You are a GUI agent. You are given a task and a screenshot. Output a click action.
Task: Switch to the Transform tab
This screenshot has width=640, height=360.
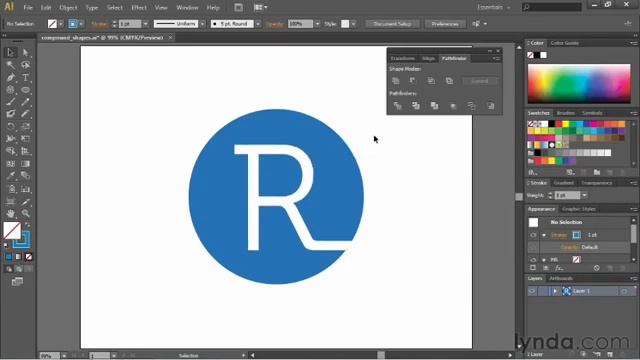402,58
